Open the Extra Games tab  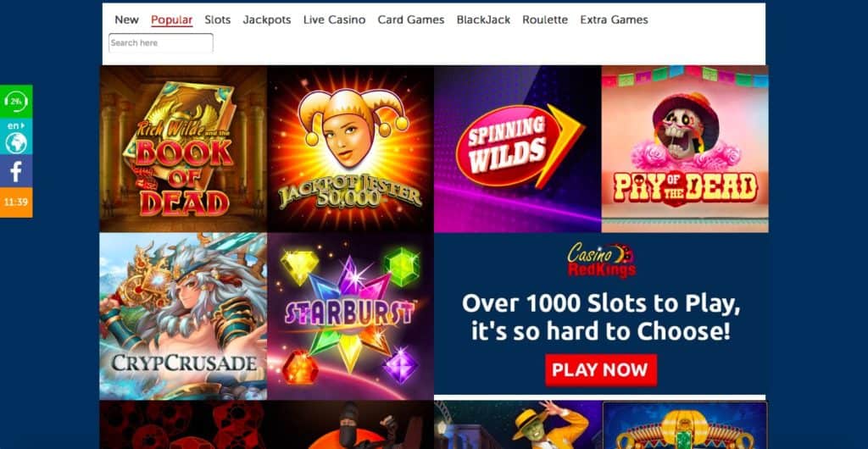614,19
